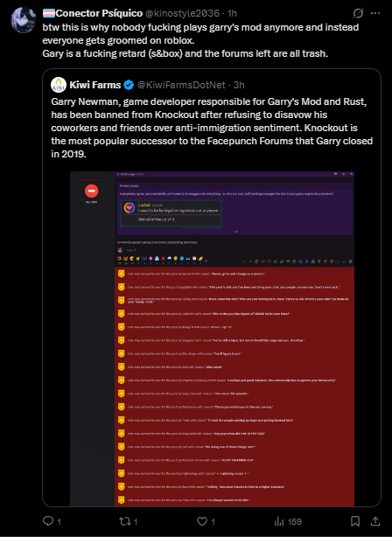Open the @kinostyle2036 handle link
This screenshot has width=392, height=537.
(x=182, y=13)
